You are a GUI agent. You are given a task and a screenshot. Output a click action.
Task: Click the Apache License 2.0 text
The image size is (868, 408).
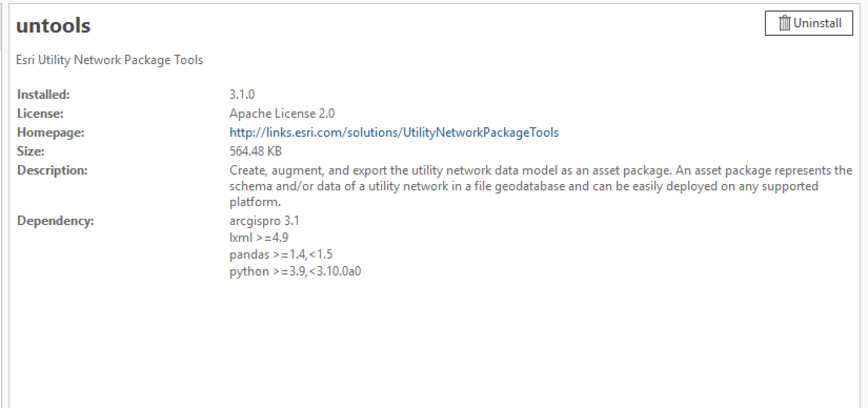coord(282,113)
